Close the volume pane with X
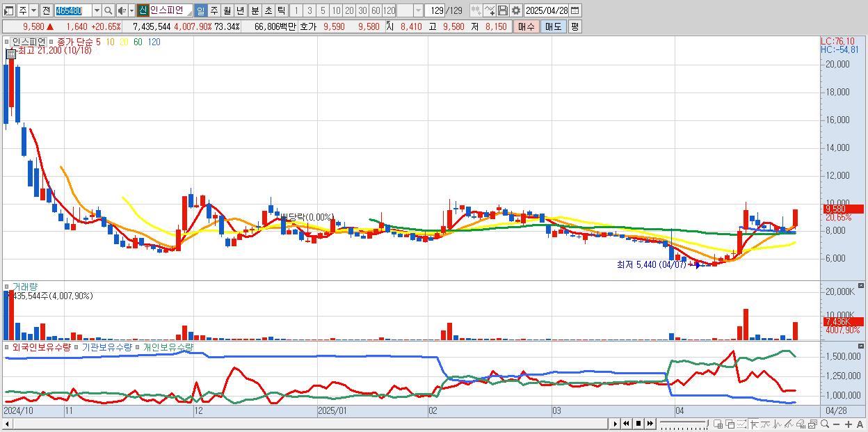 point(862,286)
